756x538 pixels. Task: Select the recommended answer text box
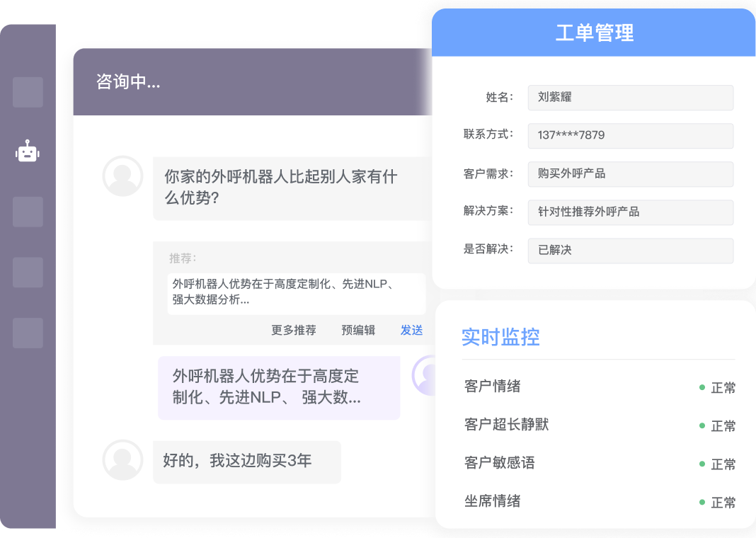[x=297, y=292]
